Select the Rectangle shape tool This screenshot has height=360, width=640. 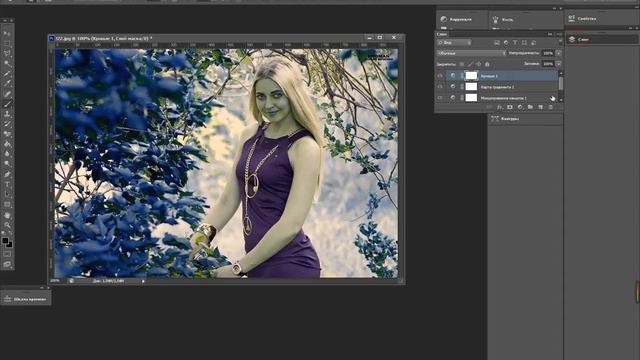[7, 204]
